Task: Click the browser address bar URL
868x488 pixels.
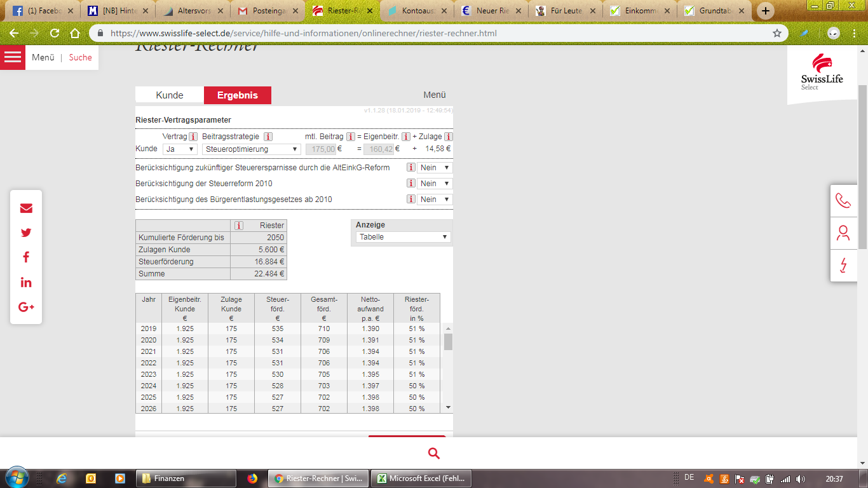Action: pyautogui.click(x=304, y=33)
